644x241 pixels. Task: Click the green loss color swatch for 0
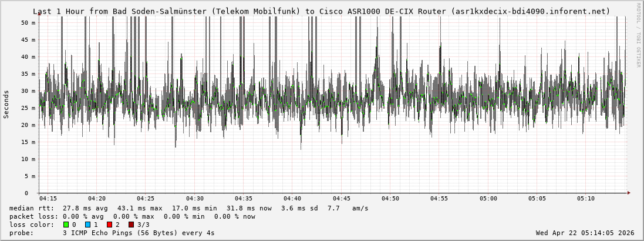coord(66,225)
